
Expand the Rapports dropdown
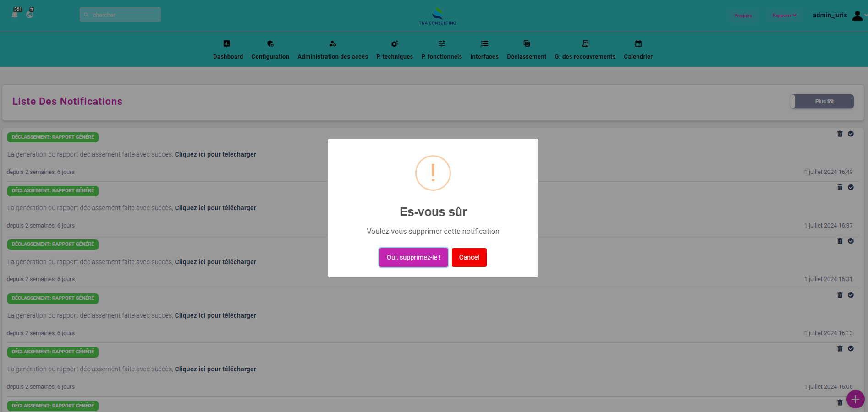pos(784,16)
